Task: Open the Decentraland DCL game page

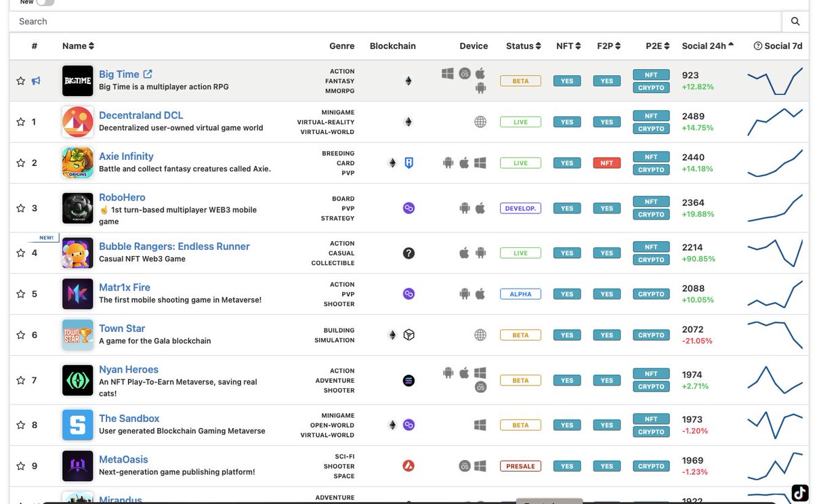Action: click(141, 115)
